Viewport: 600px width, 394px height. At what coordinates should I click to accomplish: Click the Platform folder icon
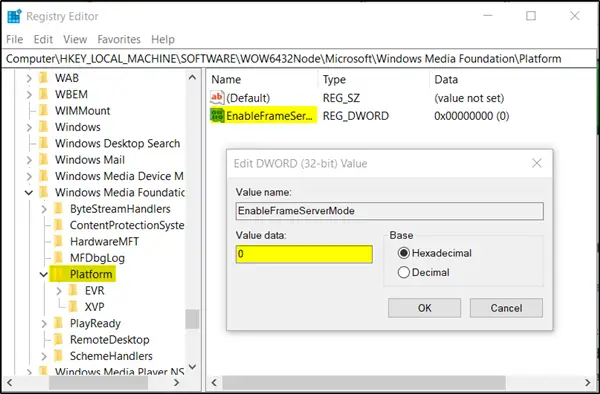[59, 274]
